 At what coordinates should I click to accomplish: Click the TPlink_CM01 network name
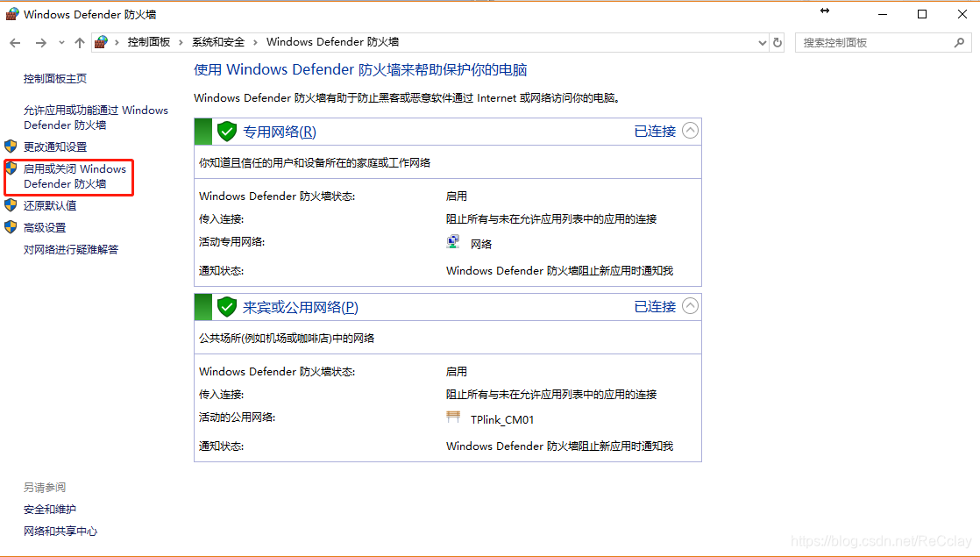point(502,420)
